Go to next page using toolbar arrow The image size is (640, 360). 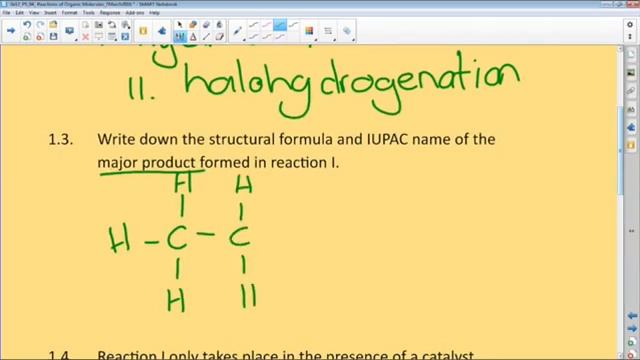11,31
